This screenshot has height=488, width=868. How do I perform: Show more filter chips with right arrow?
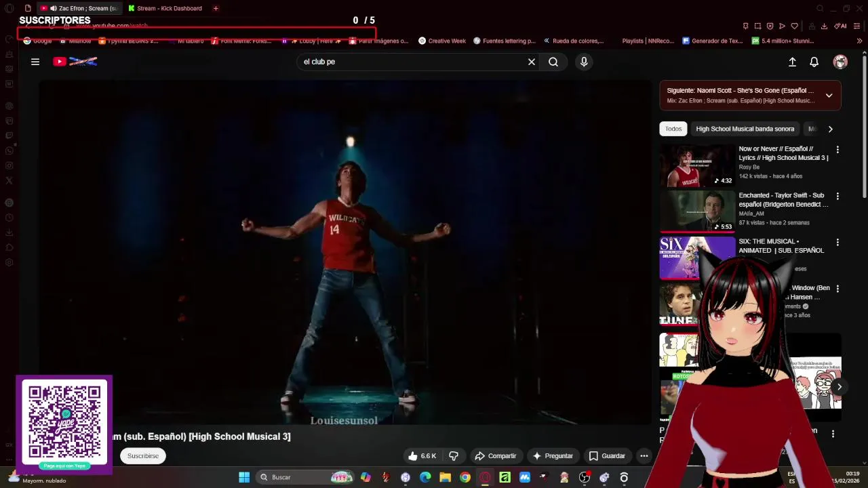[830, 129]
